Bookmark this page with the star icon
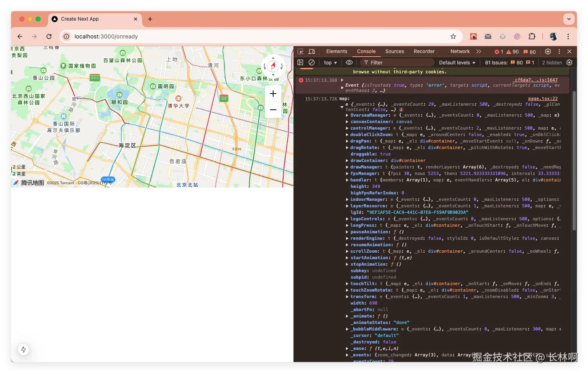Image resolution: width=588 pixels, height=373 pixels. [x=453, y=36]
